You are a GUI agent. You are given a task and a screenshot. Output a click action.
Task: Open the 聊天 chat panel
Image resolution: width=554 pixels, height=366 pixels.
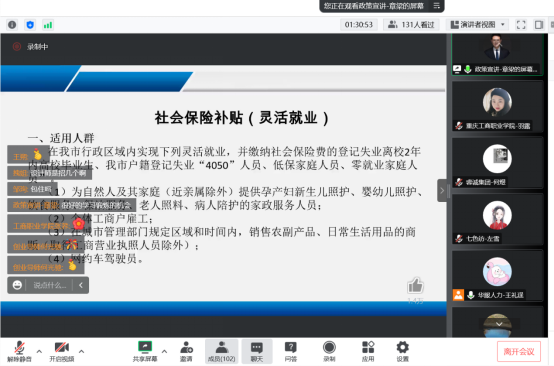point(257,352)
